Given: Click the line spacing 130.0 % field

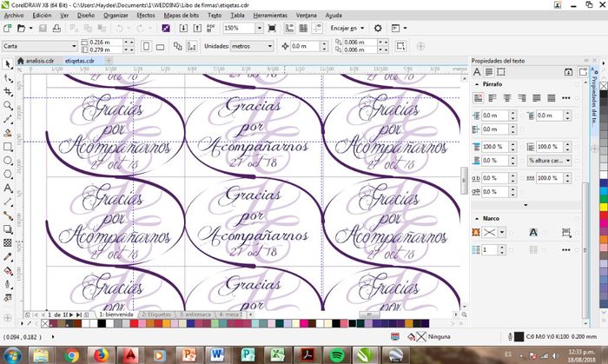Looking at the screenshot, I should [x=494, y=147].
